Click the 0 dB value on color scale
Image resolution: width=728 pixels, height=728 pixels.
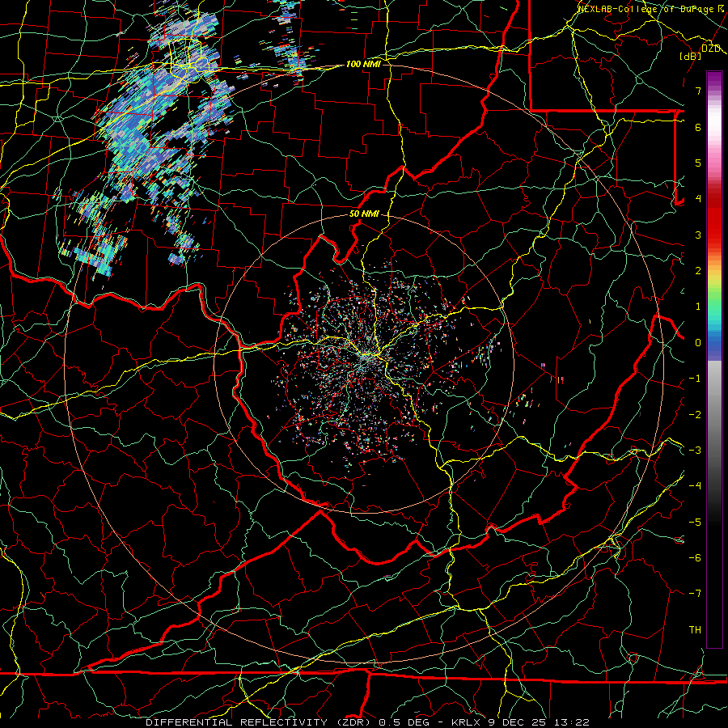pos(698,343)
